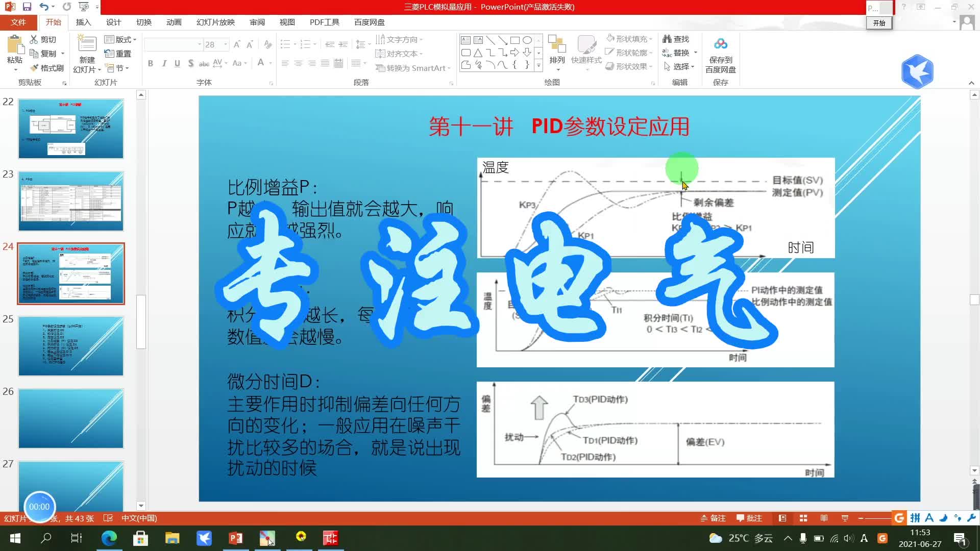Expand the shapes gallery more arrow
The width and height of the screenshot is (980, 551).
point(538,66)
